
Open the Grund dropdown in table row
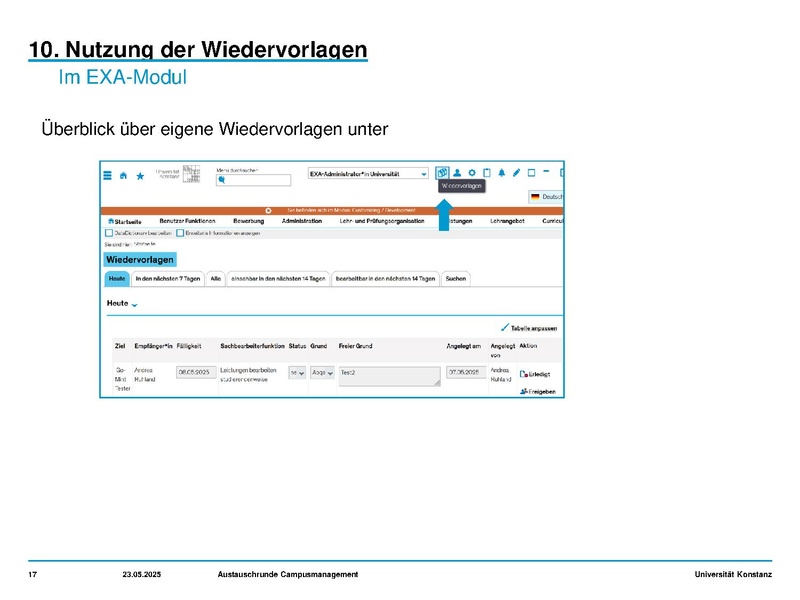point(322,373)
